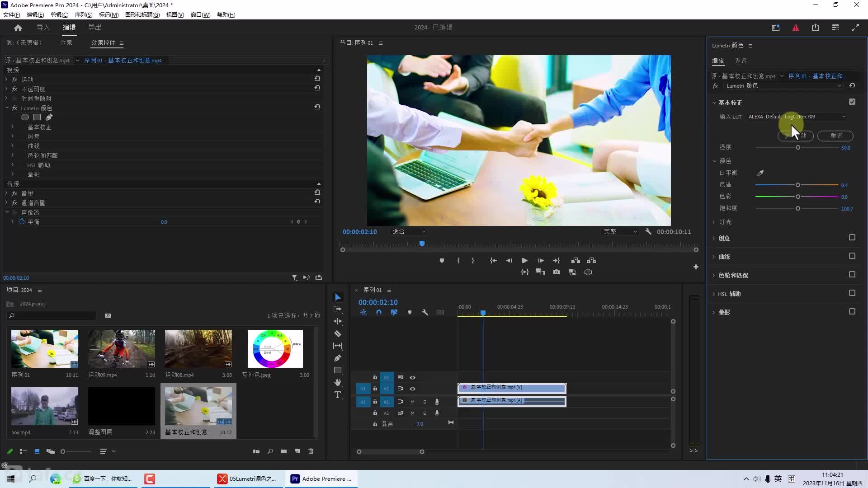Select the Ripple Edit tool

338,321
